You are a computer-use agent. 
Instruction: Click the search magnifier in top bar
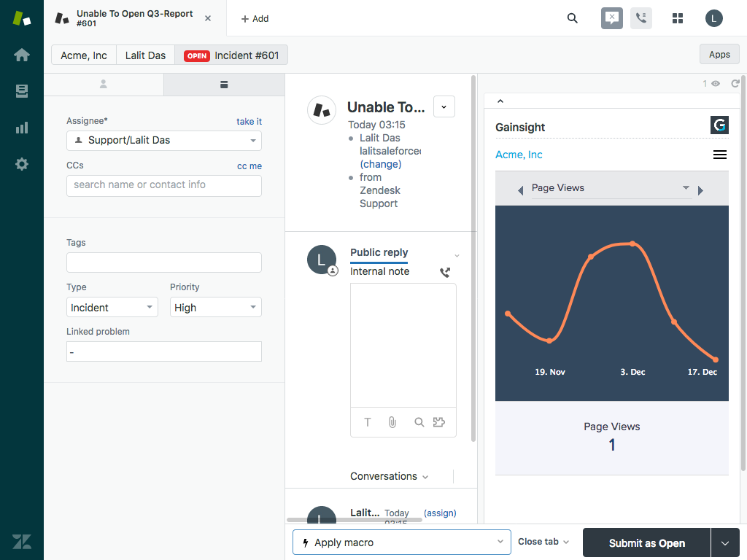[573, 18]
